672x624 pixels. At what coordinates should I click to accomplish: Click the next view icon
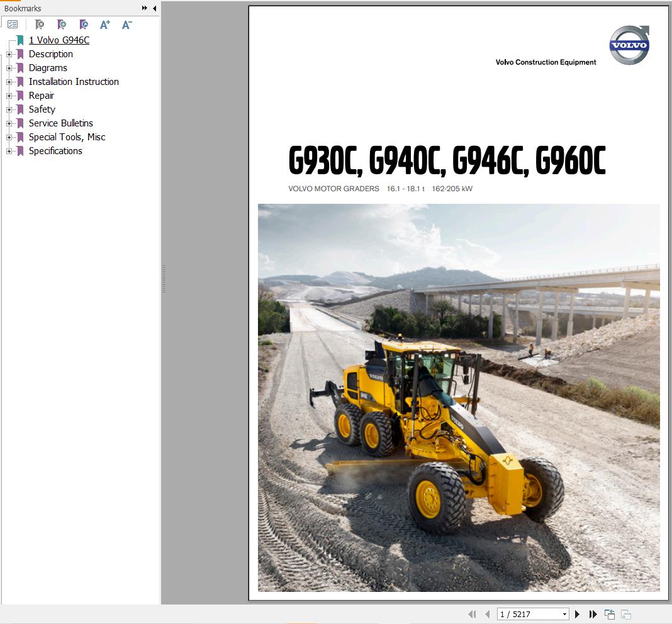pyautogui.click(x=625, y=614)
